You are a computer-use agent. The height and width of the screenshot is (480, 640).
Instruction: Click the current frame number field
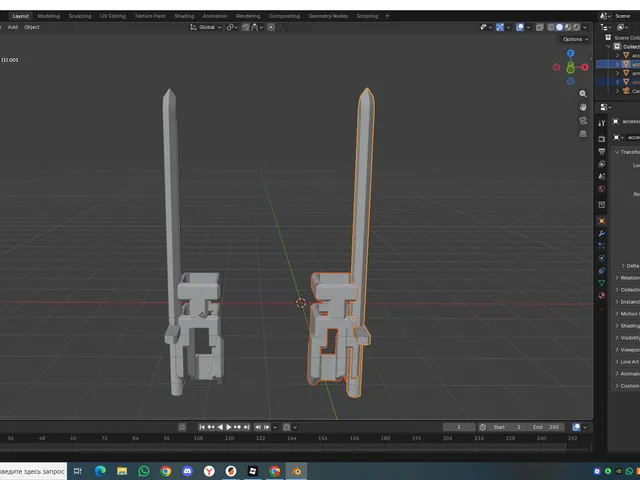click(459, 427)
